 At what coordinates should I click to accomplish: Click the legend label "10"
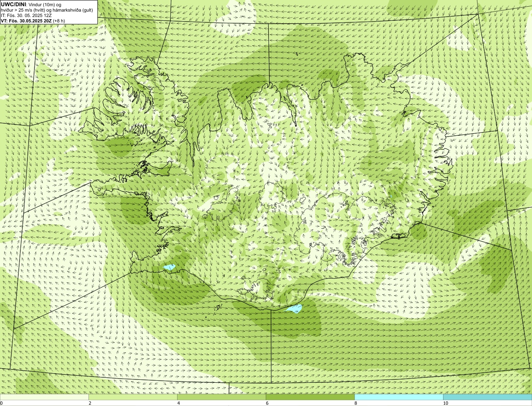(446, 403)
